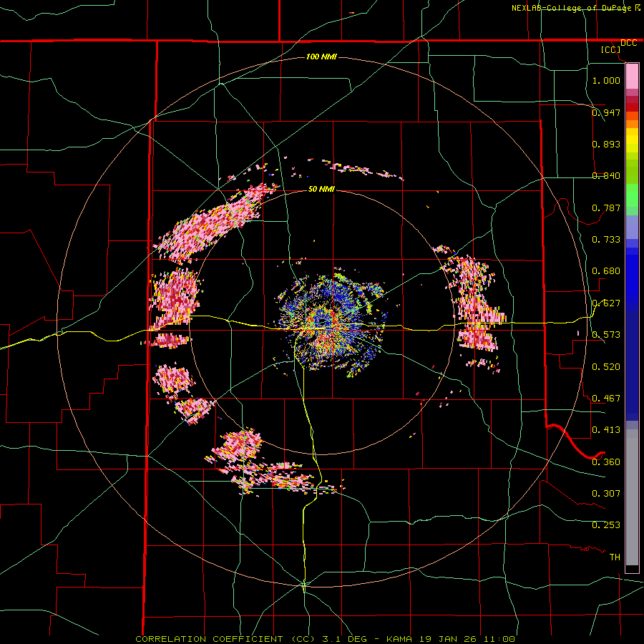Image resolution: width=644 pixels, height=644 pixels.
Task: Select the 0.467 legend value
Action: click(606, 398)
